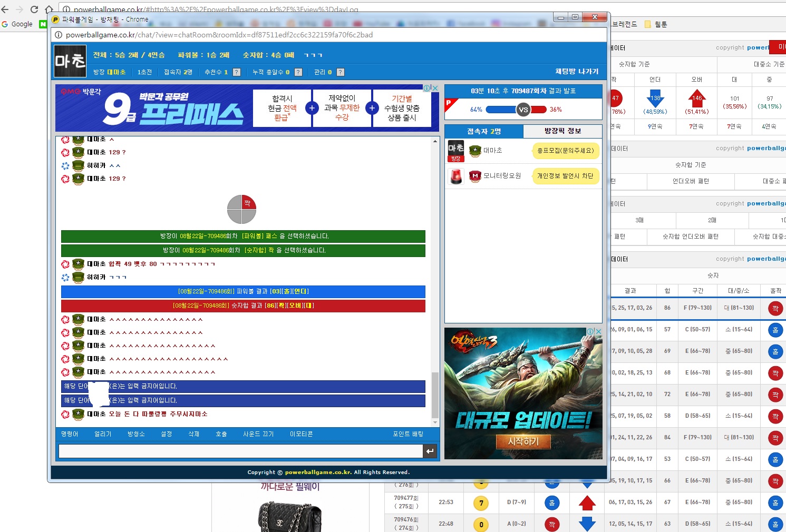The width and height of the screenshot is (786, 532).
Task: Click the chat scrollbar up arrow
Action: (x=435, y=141)
